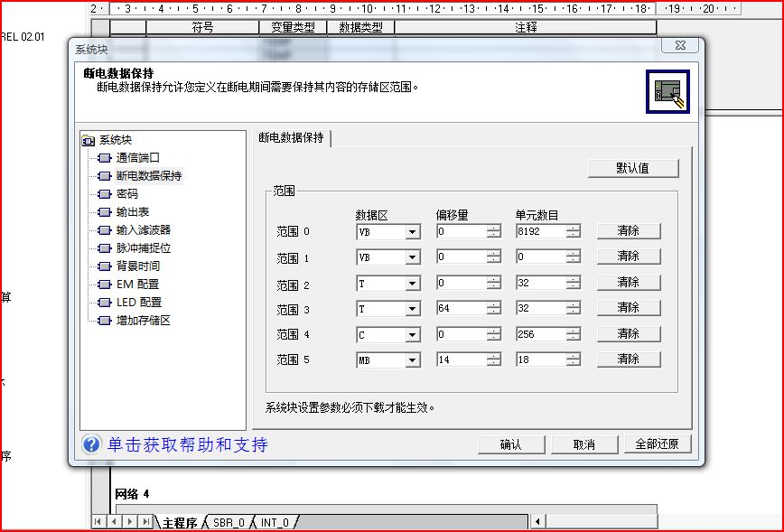
Task: Open the 范围 5 MB data area dropdown
Action: click(412, 360)
